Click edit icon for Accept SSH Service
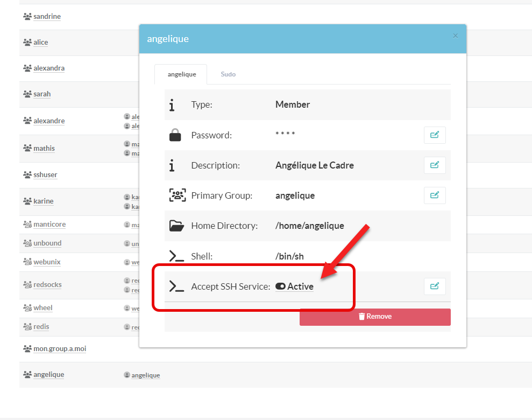 435,286
